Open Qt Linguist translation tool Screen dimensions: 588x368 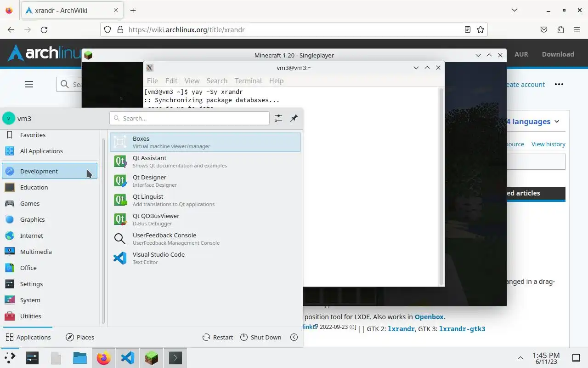205,200
